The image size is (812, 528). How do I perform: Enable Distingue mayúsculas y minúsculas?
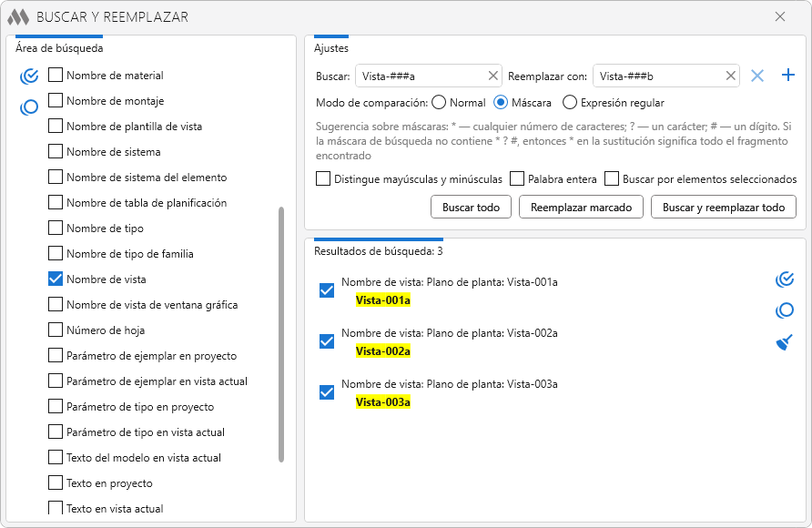point(323,179)
